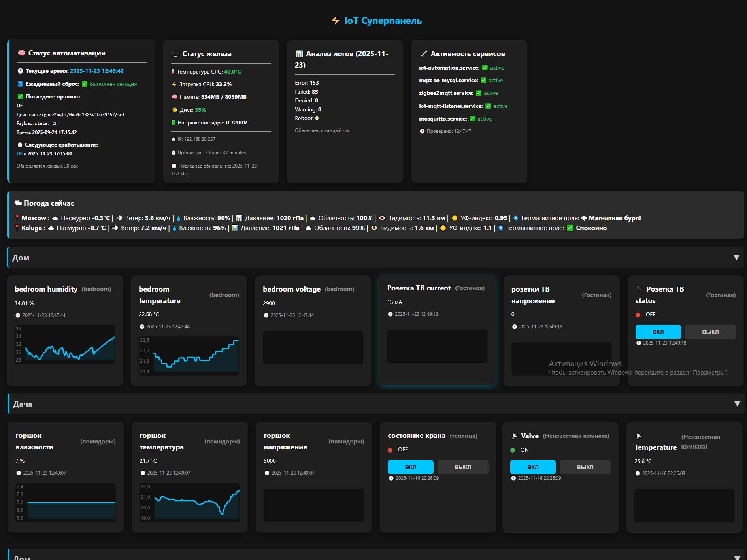This screenshot has width=747, height=560.
Task: Click the lightning bolt icon in title
Action: [335, 21]
